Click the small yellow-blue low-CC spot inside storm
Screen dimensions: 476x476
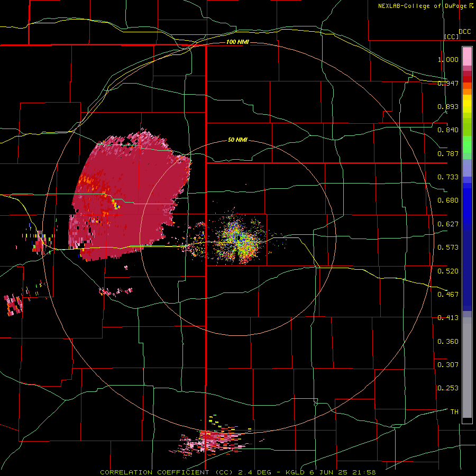[x=116, y=204]
